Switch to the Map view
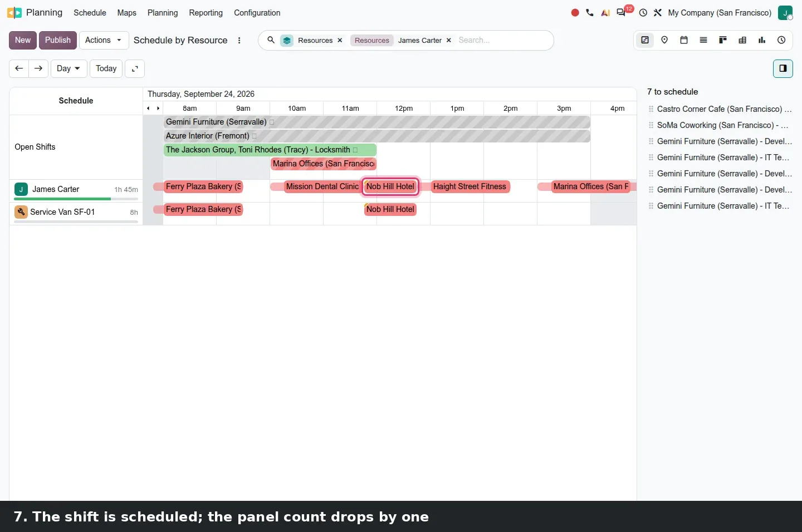Screen dimensions: 802x532 tap(664, 40)
